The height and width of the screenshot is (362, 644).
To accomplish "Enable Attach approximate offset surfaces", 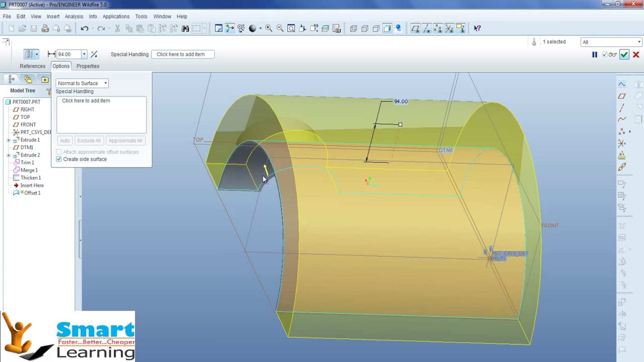I will [x=59, y=152].
